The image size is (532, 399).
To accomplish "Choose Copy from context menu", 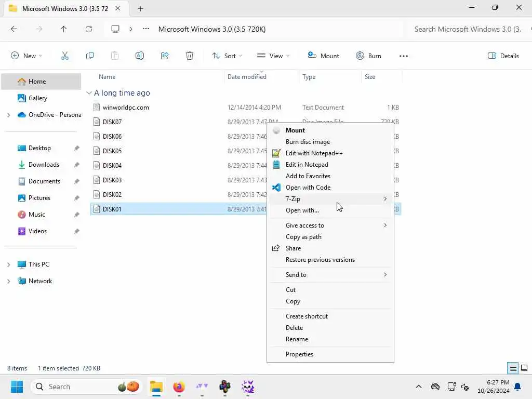I will pyautogui.click(x=330, y=301).
